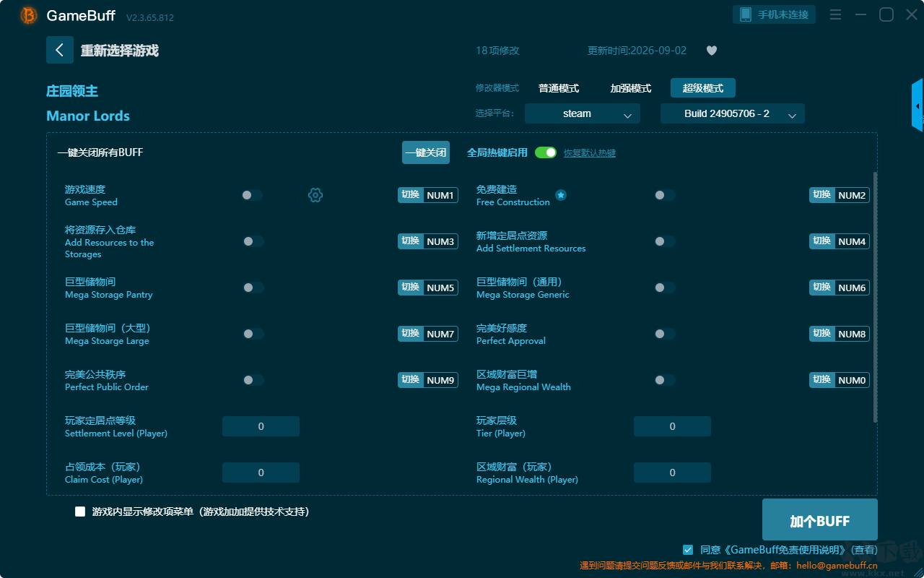
Task: Click the NUM4 hotkey switch button
Action: (840, 241)
